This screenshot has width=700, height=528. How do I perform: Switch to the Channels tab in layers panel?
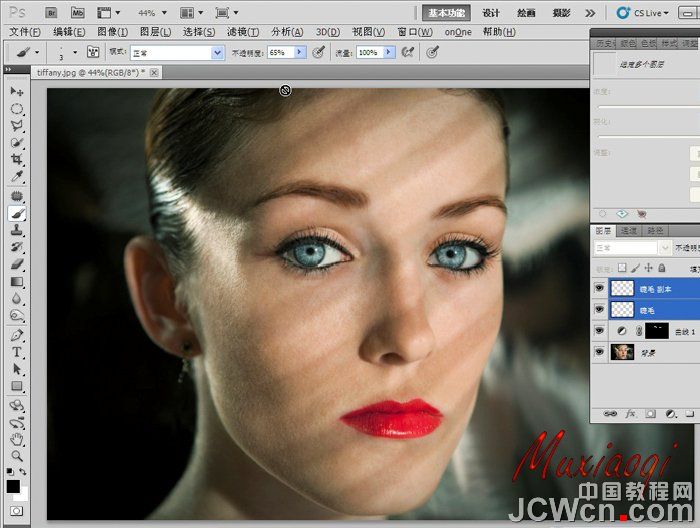pos(632,230)
